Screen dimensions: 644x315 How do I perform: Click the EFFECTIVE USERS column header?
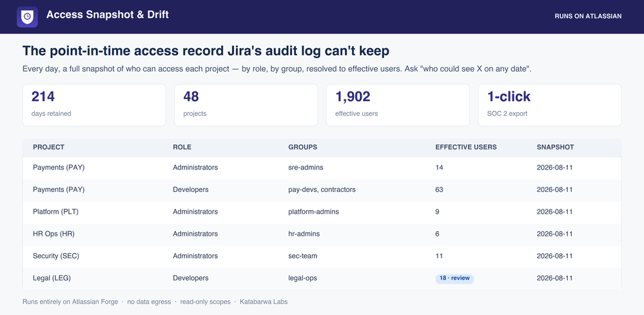tap(465, 148)
